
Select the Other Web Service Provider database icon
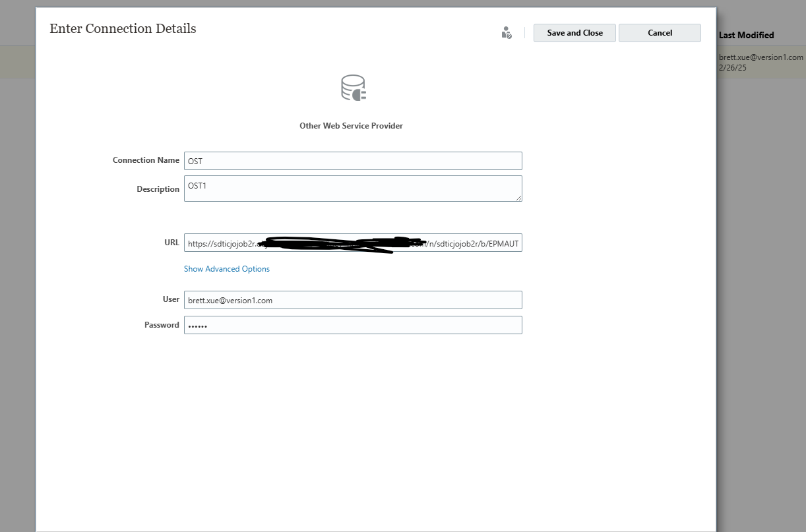[x=352, y=87]
